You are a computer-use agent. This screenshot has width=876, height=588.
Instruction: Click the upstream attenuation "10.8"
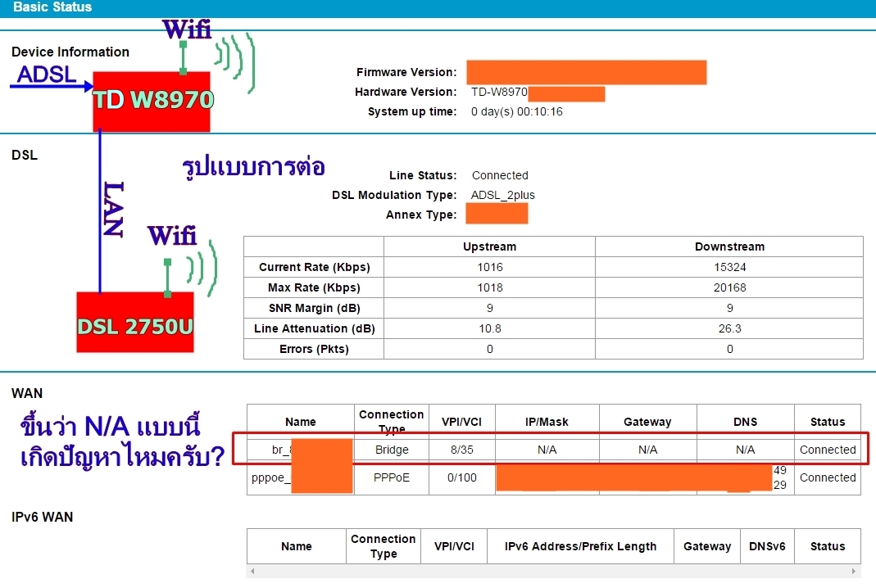click(x=490, y=328)
